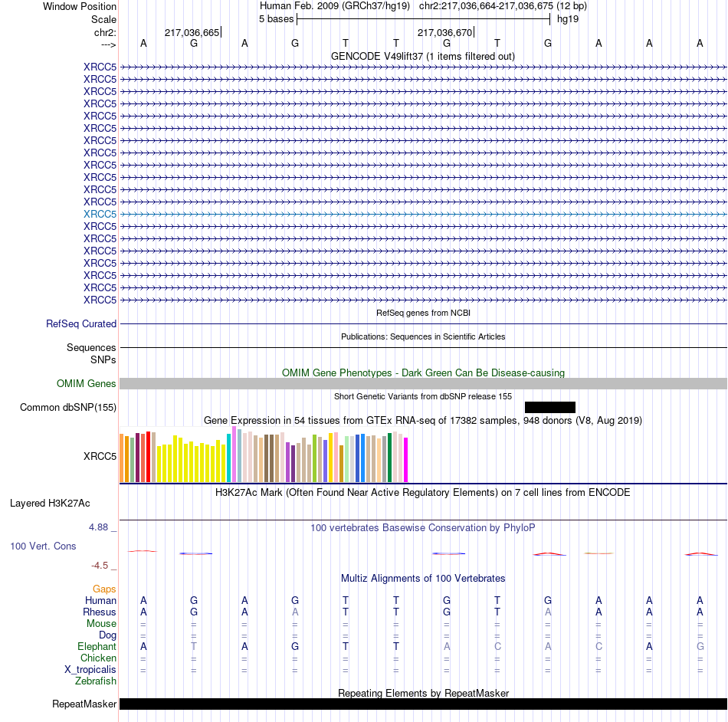Click the 'chr2:' ruler label
728x722 pixels.
pos(105,32)
